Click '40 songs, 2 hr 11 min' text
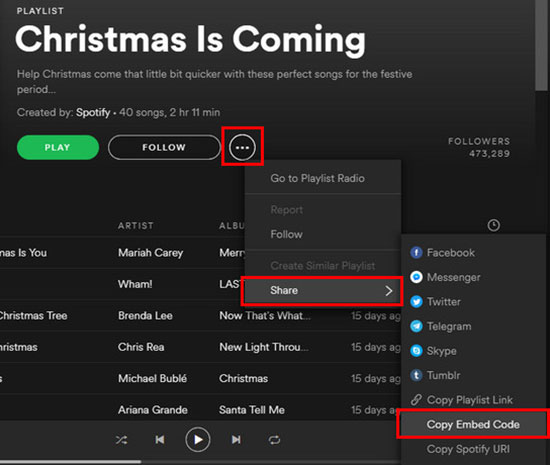This screenshot has height=465, width=550. coord(169,113)
